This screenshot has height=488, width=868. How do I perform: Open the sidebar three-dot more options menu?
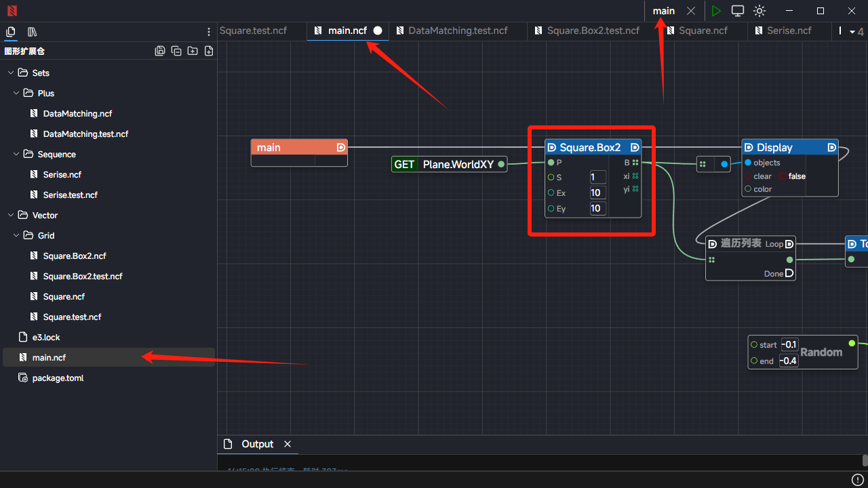click(209, 32)
